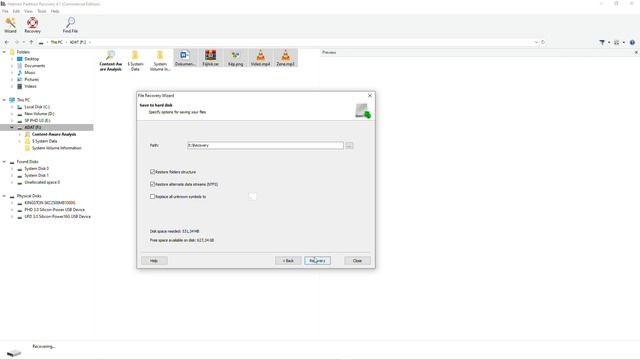Viewport: 640px width, 360px height.
Task: Expand Content-Aware Analysis tree node
Action: pyautogui.click(x=20, y=134)
